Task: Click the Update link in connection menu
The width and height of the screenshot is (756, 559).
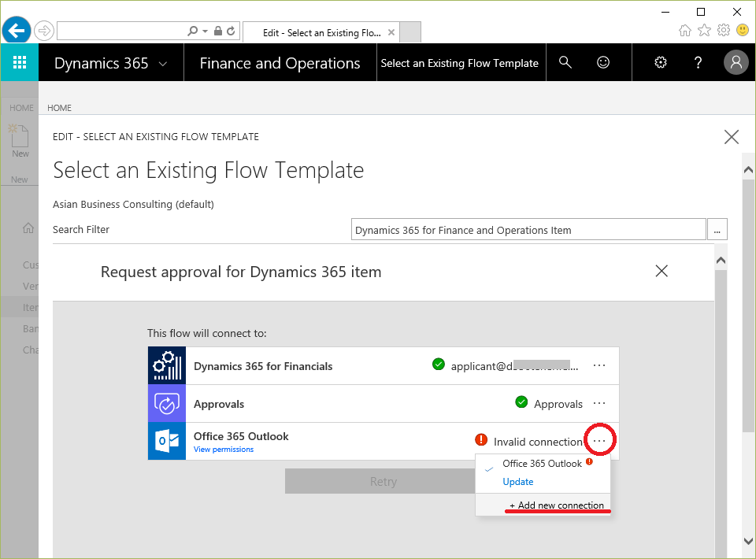Action: pyautogui.click(x=518, y=482)
